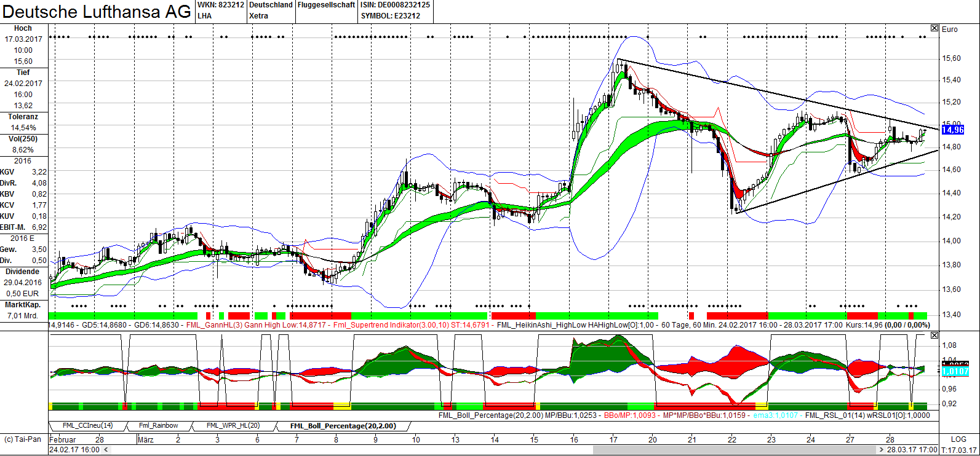Viewport: 980px width, 456px height.
Task: Toggle the LOG scale button
Action: [x=958, y=439]
